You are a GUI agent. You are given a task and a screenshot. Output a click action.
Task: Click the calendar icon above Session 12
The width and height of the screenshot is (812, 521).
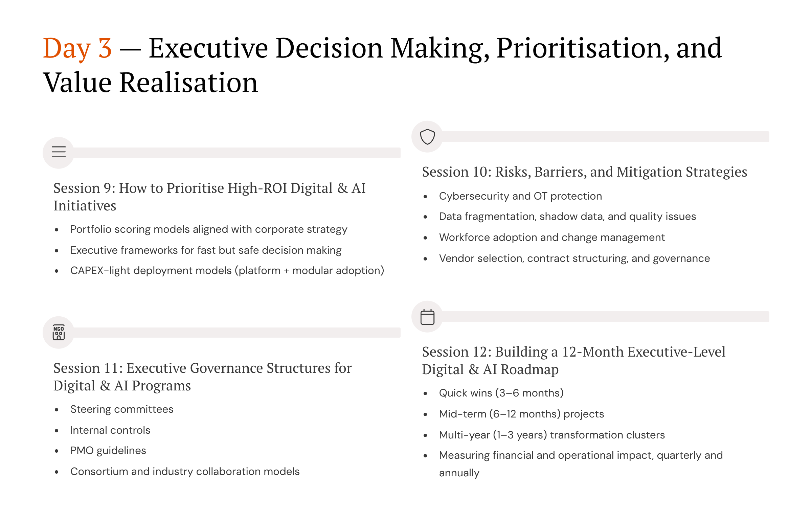pyautogui.click(x=427, y=317)
